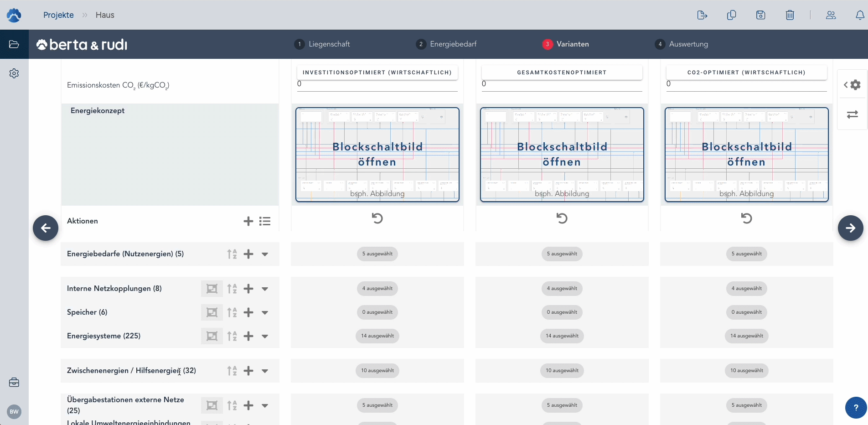Expand Zwischenenergien / Hilfsenergien dropdown arrow
868x425 pixels.
(265, 371)
